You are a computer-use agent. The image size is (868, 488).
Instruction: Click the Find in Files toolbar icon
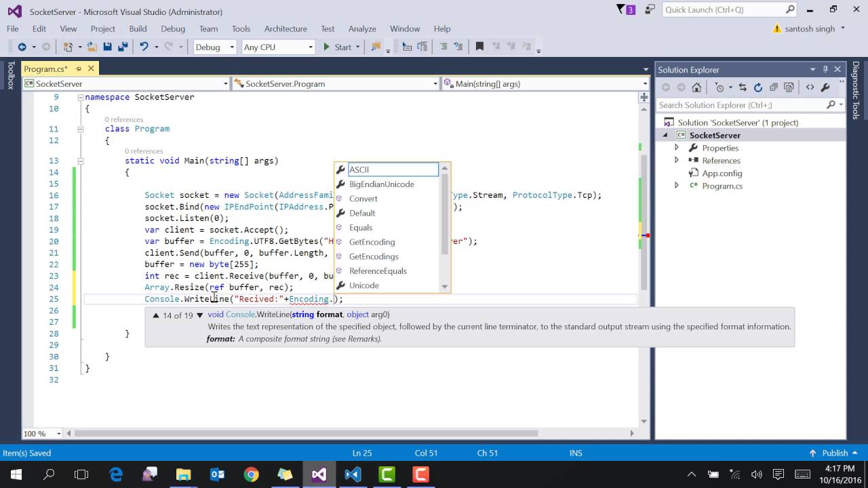375,47
